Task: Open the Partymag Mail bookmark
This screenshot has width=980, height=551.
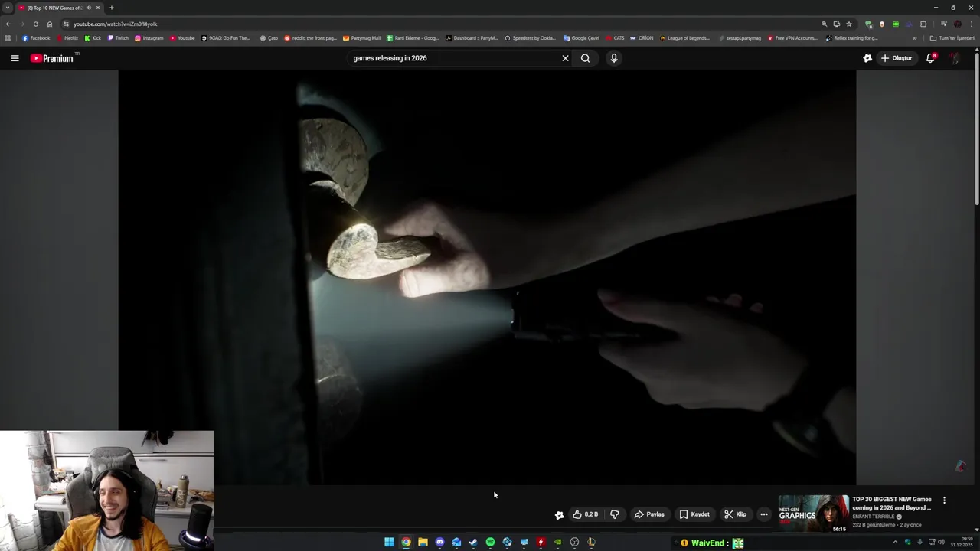Action: (361, 38)
